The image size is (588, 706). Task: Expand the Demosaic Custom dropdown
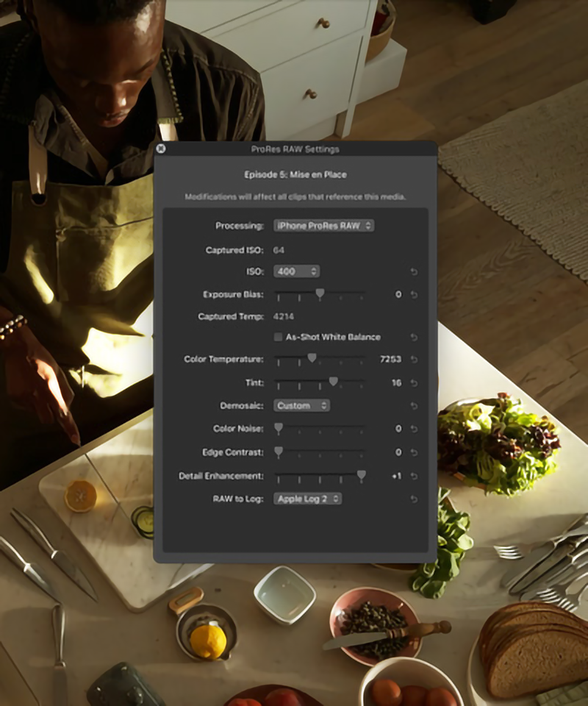(301, 405)
